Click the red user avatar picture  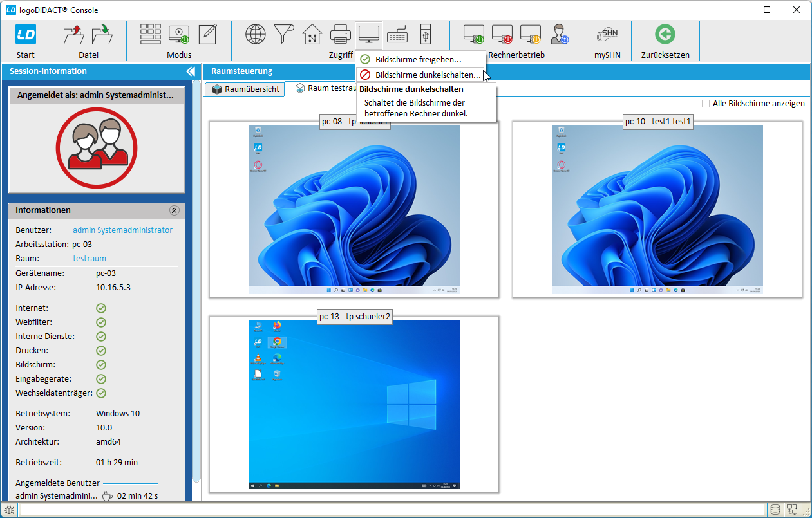click(x=97, y=147)
